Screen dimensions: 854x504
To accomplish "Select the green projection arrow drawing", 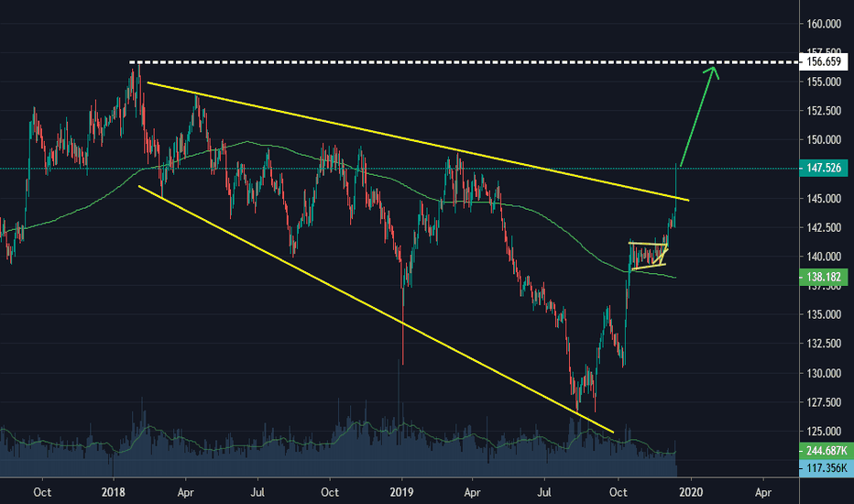I will point(699,115).
